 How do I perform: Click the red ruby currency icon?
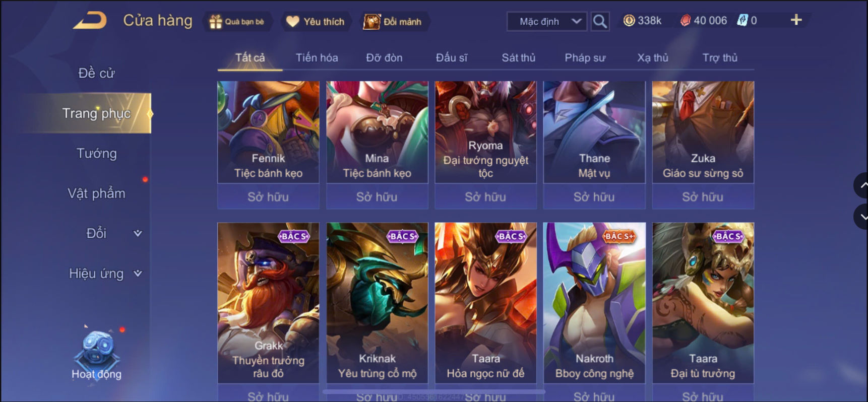[x=685, y=21]
